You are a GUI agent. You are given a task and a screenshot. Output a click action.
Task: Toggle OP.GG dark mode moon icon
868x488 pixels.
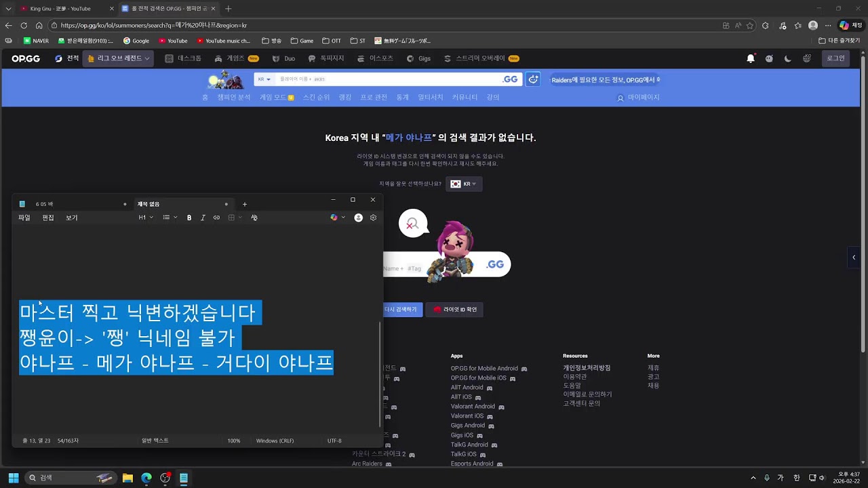pyautogui.click(x=787, y=58)
